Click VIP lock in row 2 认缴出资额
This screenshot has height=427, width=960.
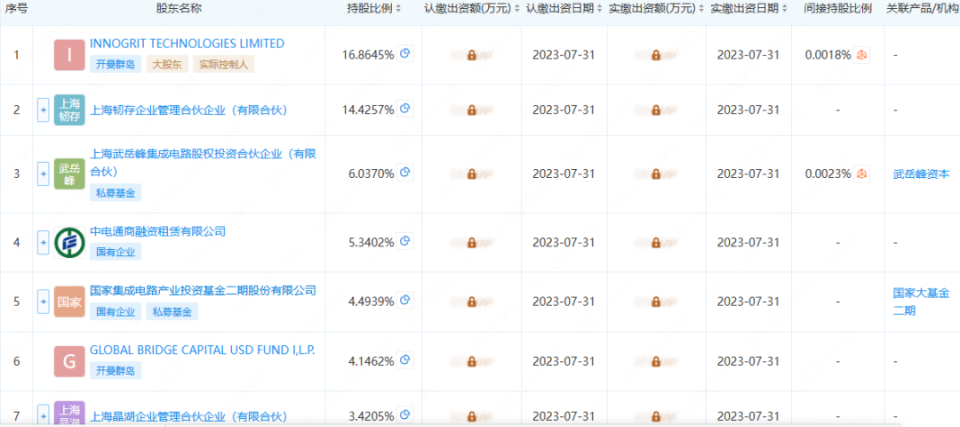[x=471, y=110]
